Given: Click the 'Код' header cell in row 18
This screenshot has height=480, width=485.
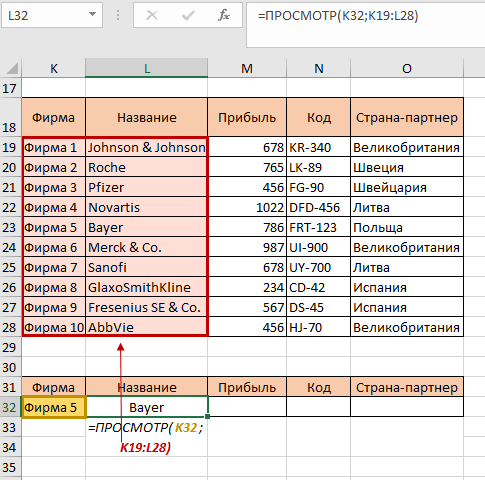Looking at the screenshot, I should tap(319, 117).
